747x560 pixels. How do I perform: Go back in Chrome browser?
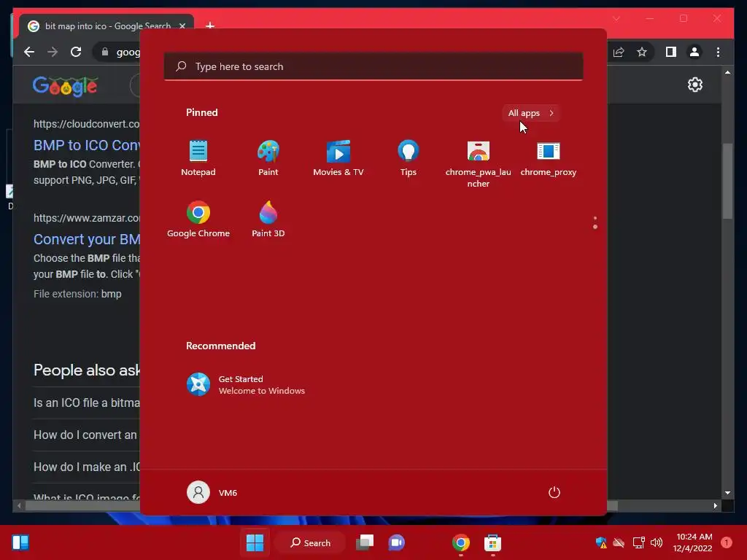pyautogui.click(x=29, y=52)
